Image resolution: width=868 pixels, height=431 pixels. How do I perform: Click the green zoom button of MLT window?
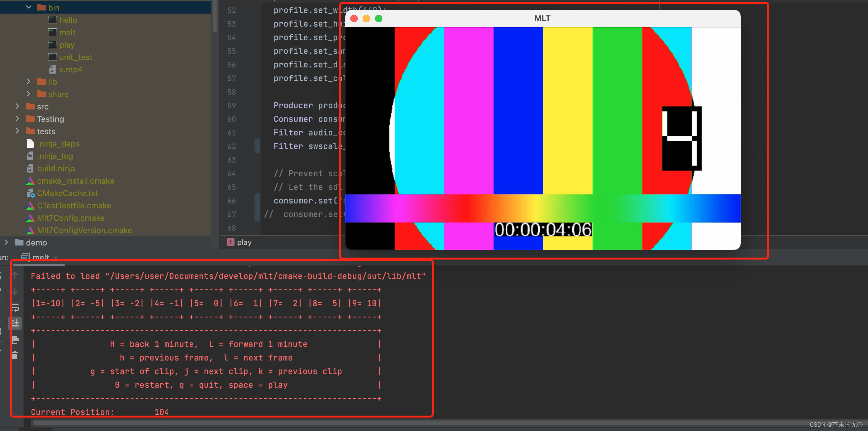[x=378, y=19]
